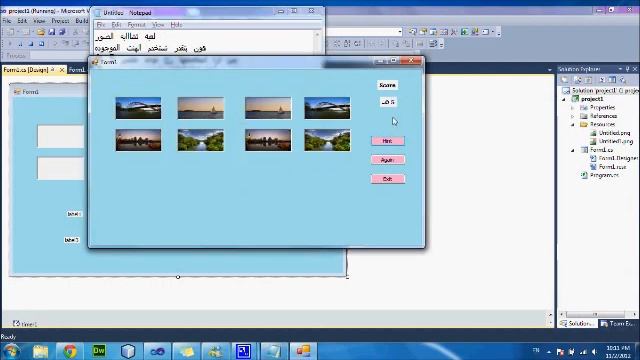640x360 pixels.
Task: Click the Exit button in Form1
Action: (388, 179)
